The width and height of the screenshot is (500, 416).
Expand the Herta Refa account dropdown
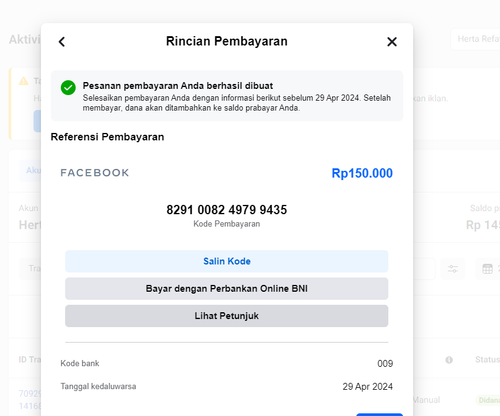pyautogui.click(x=477, y=39)
